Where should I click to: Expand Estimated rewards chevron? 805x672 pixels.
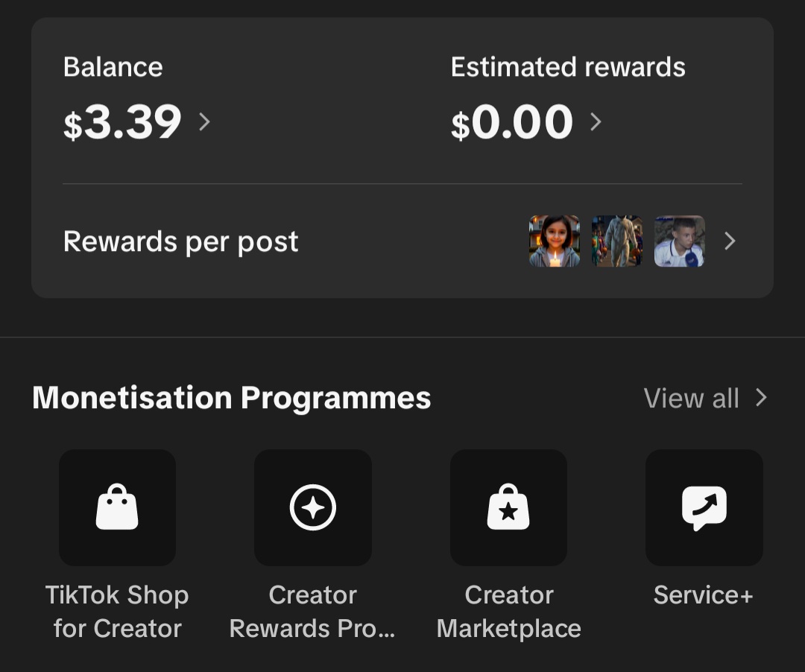point(596,122)
